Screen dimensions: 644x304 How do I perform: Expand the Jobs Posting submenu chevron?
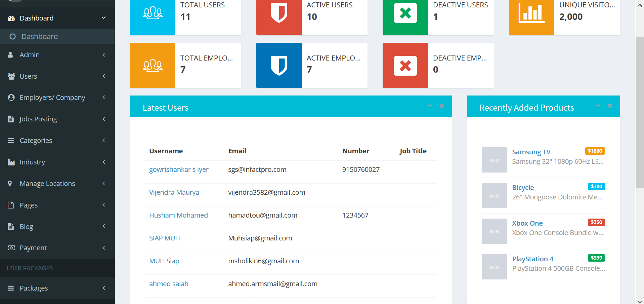104,119
